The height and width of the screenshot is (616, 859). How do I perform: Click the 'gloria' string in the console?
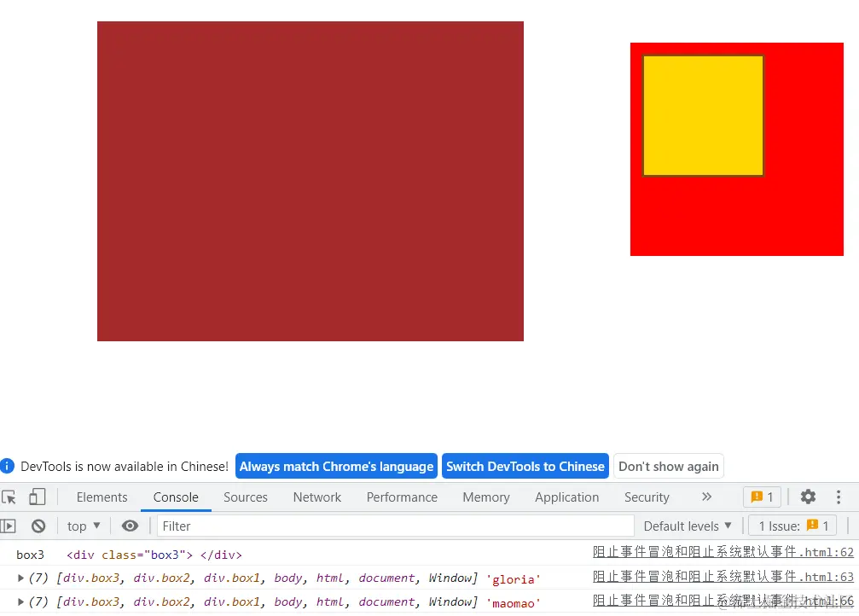tap(514, 579)
